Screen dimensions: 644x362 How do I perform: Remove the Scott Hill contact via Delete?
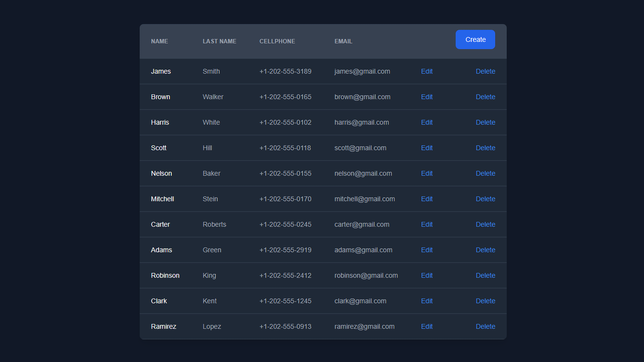(485, 148)
